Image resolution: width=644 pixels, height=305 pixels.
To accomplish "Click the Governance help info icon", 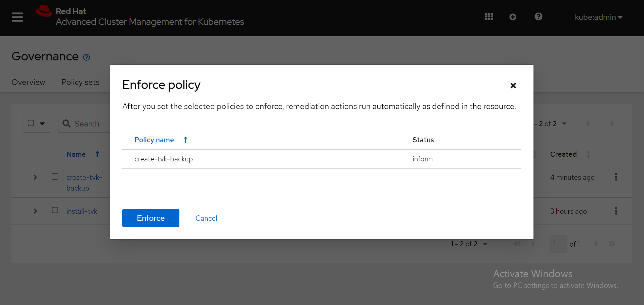I will coord(86,57).
